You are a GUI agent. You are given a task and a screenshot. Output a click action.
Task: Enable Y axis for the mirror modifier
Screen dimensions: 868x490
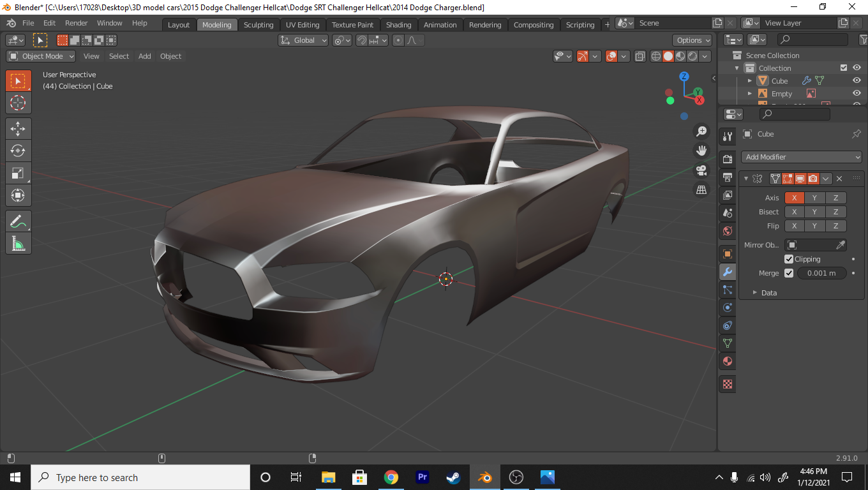[x=814, y=198]
